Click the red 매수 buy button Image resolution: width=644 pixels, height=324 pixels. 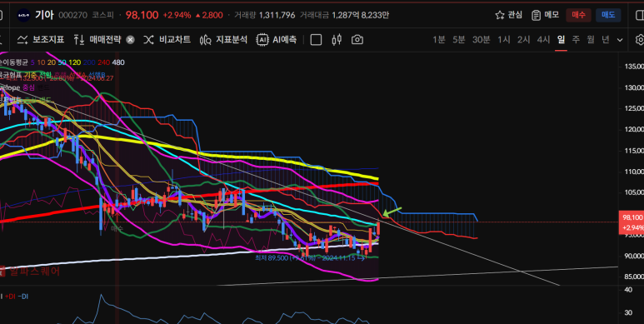click(x=578, y=15)
